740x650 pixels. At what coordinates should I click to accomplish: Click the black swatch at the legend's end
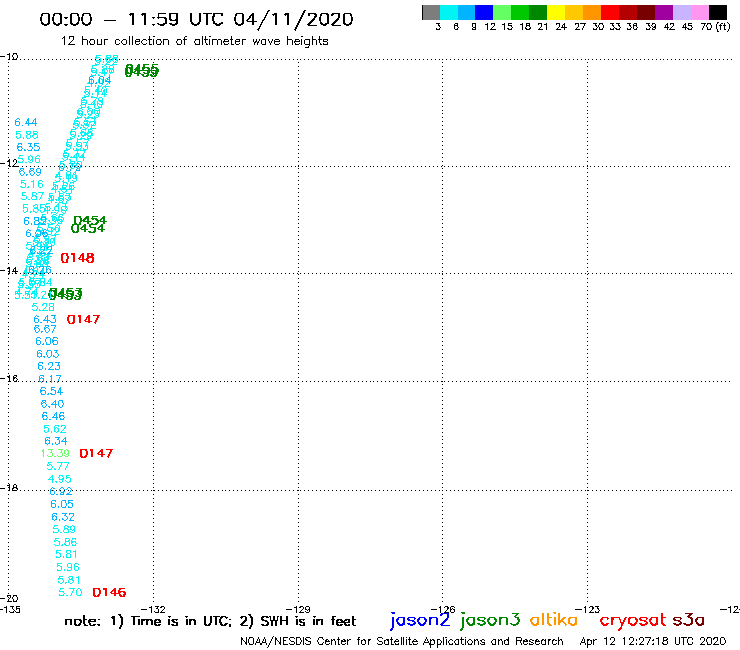(x=718, y=12)
